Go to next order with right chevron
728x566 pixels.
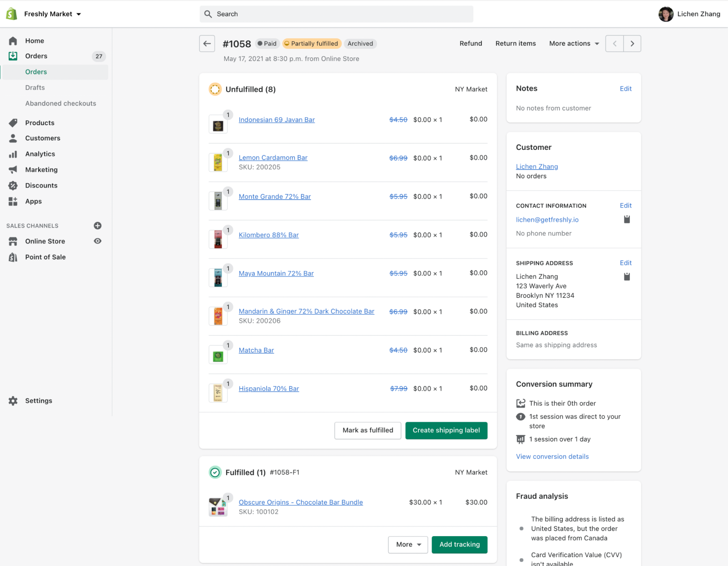click(632, 44)
